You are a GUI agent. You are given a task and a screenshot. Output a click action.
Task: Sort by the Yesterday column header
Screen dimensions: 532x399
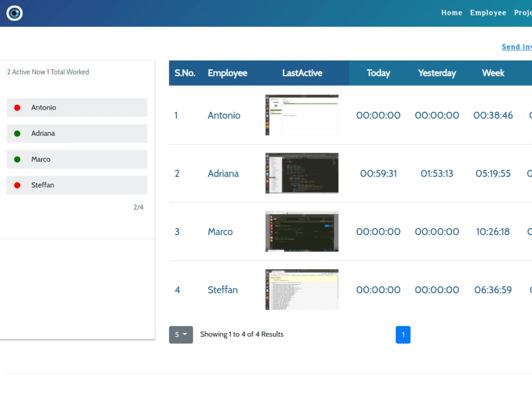(x=437, y=73)
